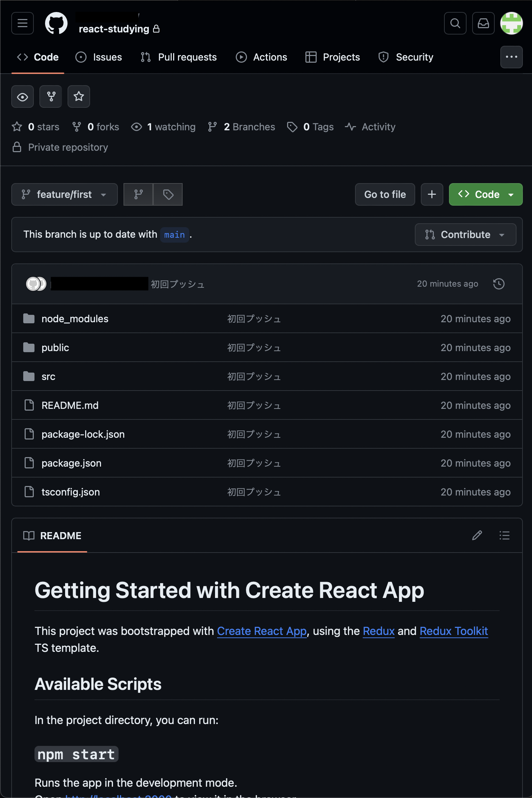The width and height of the screenshot is (532, 798).
Task: Open tsconfig.json file name
Action: coord(71,492)
